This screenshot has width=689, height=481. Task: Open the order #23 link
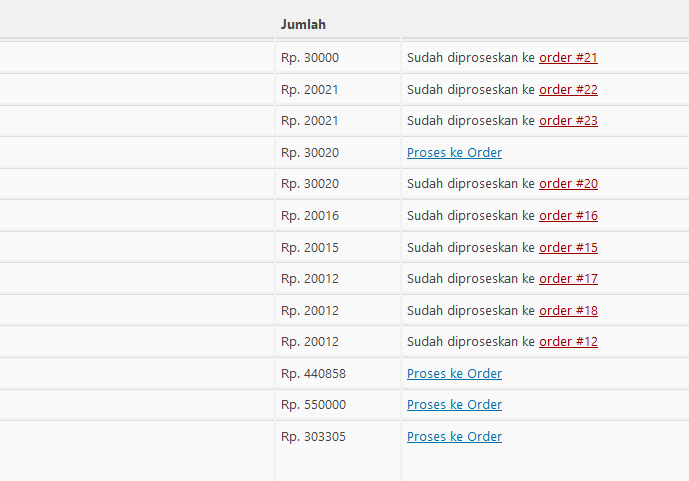pyautogui.click(x=568, y=121)
